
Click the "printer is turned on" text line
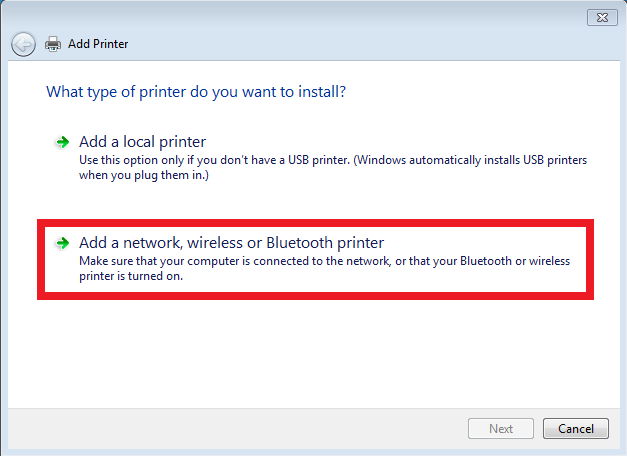coord(131,276)
